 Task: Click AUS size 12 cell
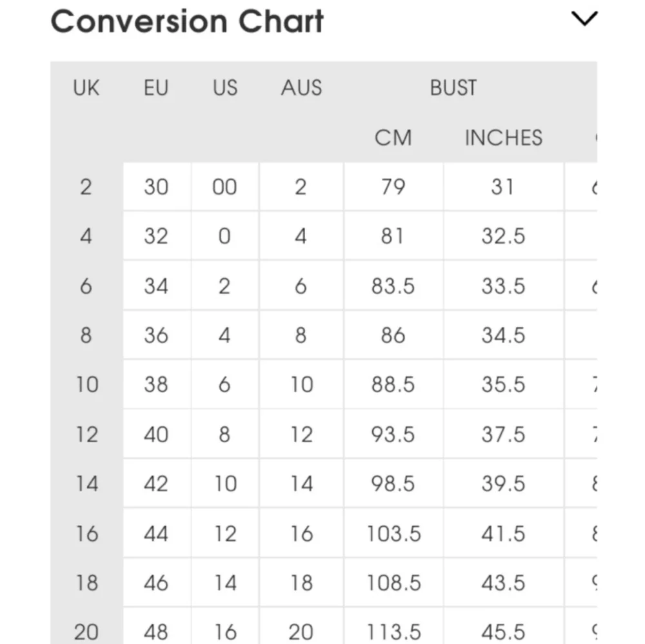coord(301,434)
